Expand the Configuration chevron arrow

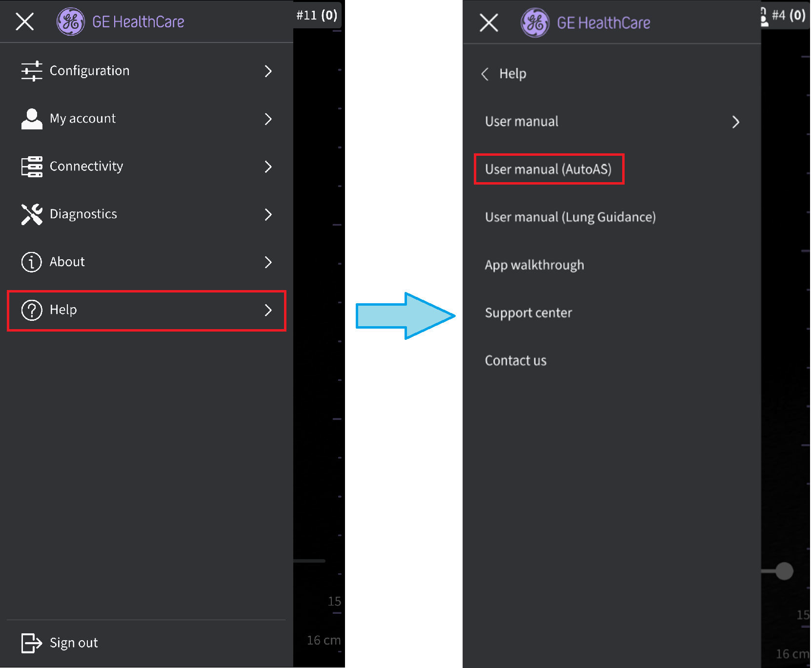click(268, 71)
